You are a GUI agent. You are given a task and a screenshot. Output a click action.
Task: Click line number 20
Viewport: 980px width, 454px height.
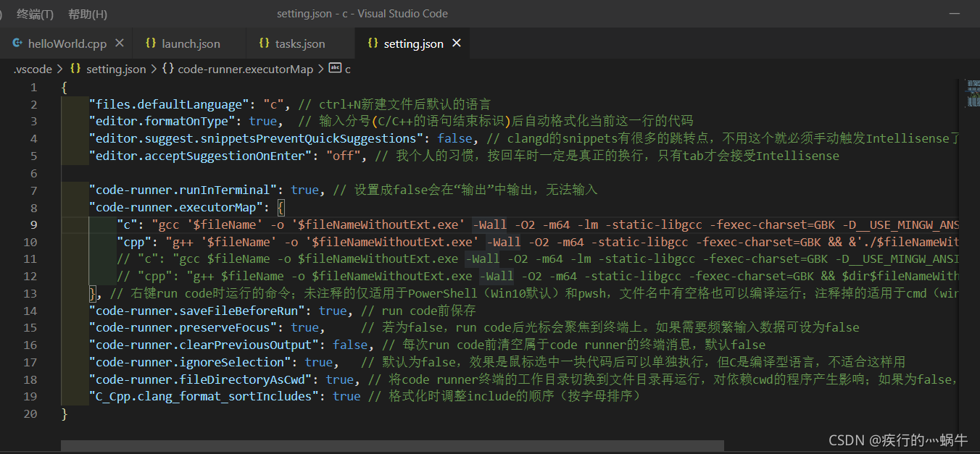click(x=30, y=413)
